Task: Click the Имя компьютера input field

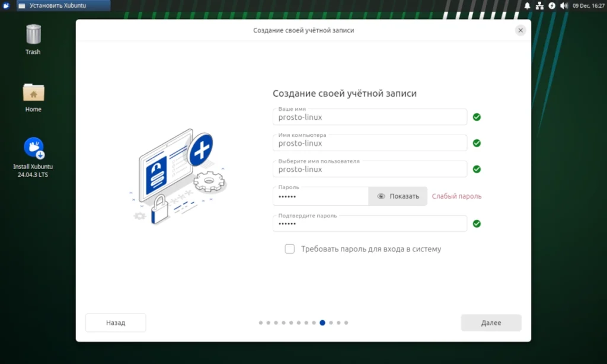Action: (x=370, y=143)
